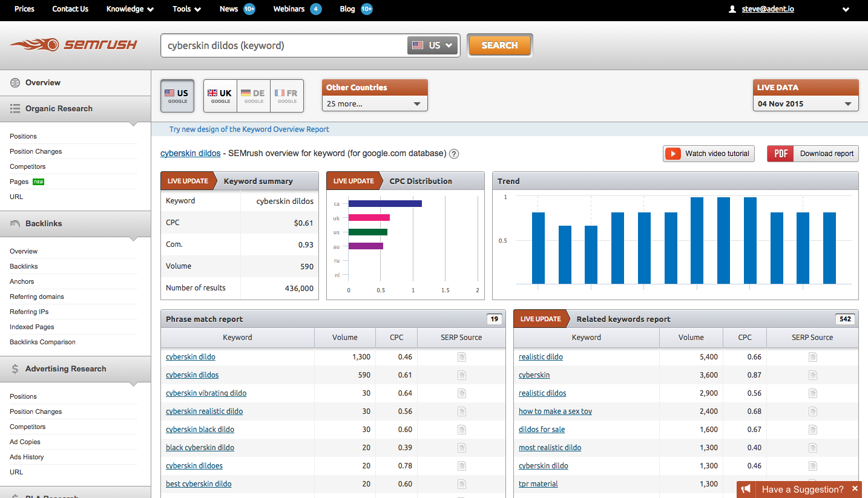
Task: Open the cyberskin related keyword link
Action: point(534,375)
